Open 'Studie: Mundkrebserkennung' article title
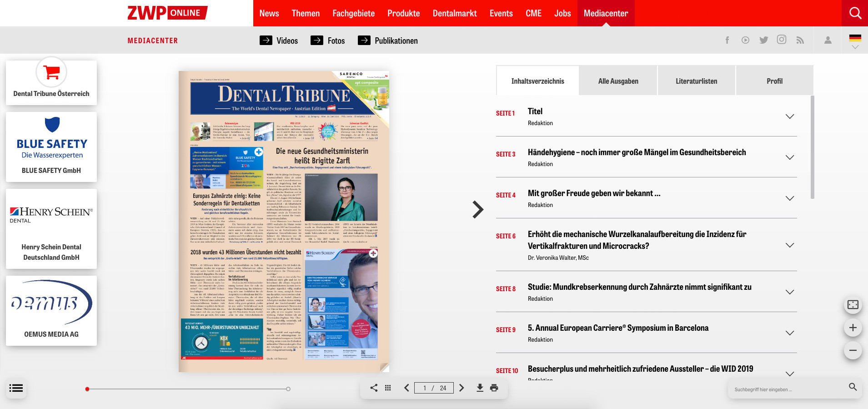Screen dimensions: 868x409 (x=639, y=287)
